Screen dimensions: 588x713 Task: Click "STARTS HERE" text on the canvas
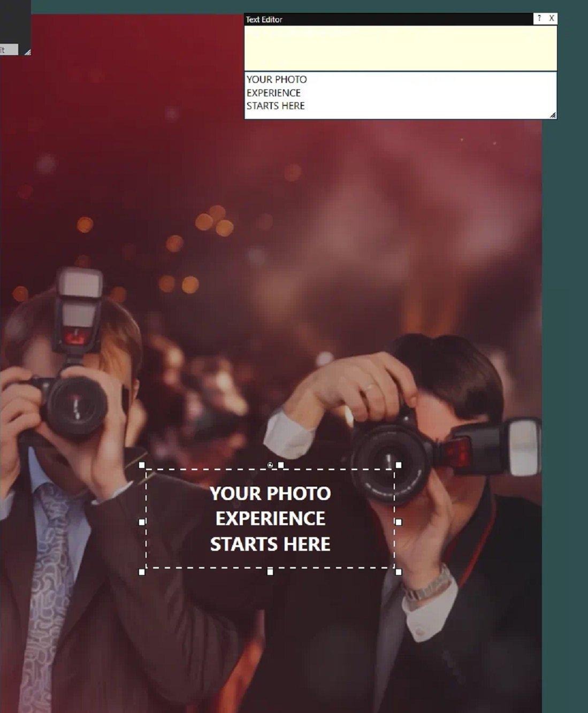pos(270,544)
